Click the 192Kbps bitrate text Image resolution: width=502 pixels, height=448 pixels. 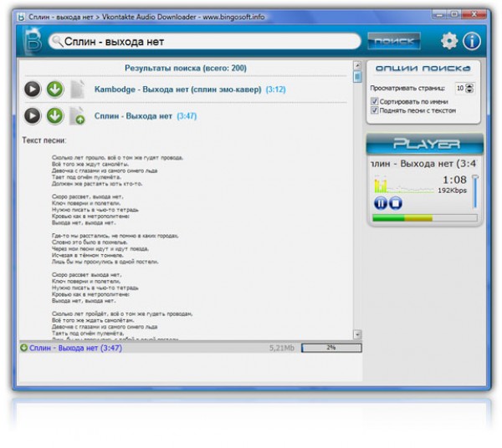click(x=452, y=191)
